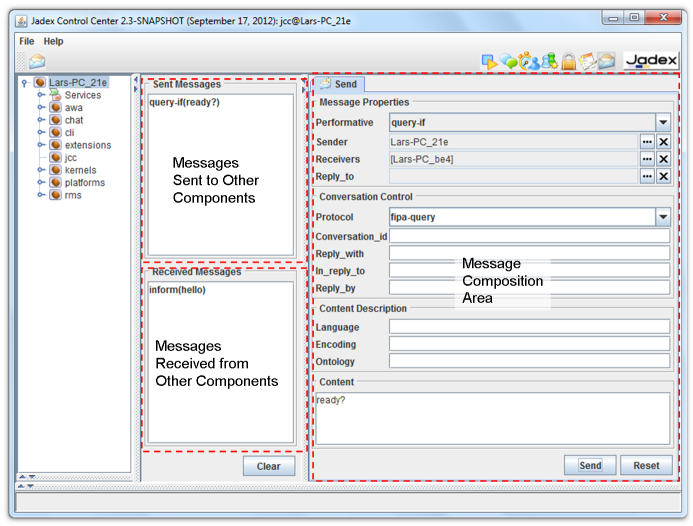This screenshot has width=693, height=526.
Task: Click the notepad plugin icon in toolbar
Action: [x=586, y=62]
